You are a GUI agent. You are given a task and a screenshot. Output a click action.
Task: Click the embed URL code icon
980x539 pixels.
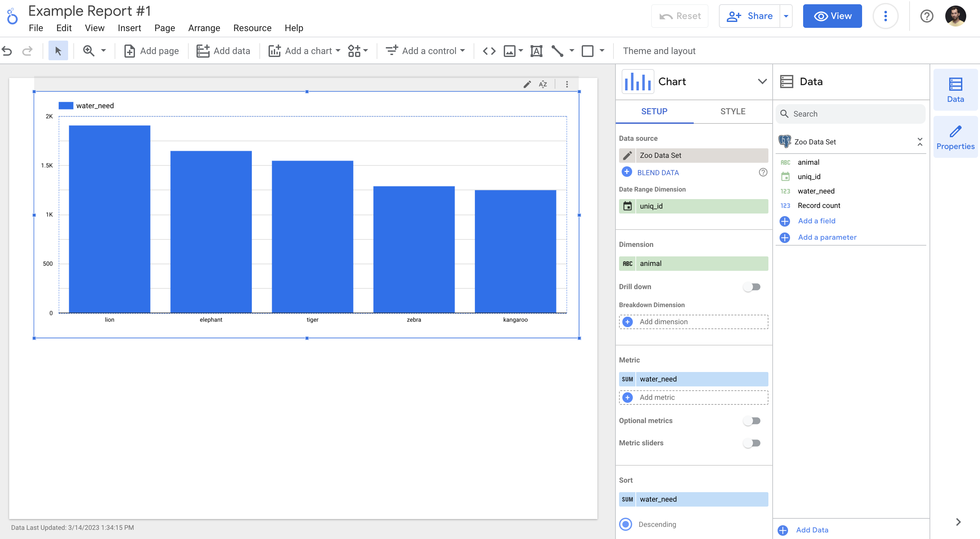click(x=489, y=50)
